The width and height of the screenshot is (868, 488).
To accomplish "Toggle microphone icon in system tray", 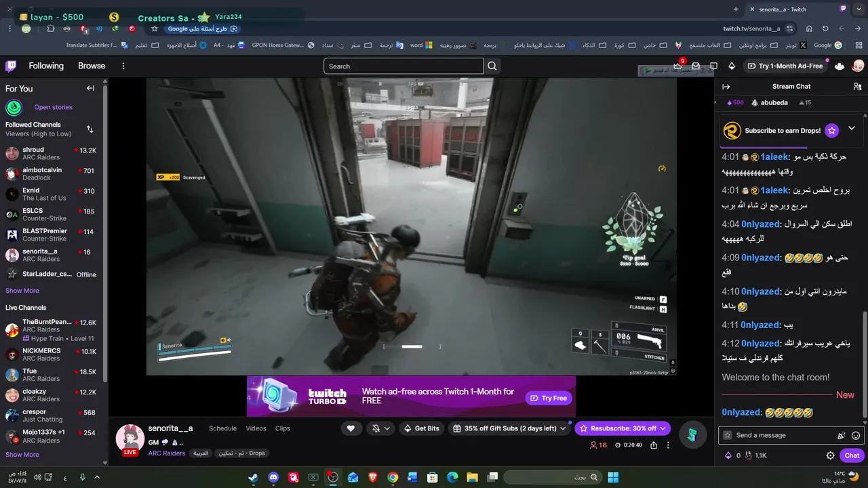I will 83,477.
